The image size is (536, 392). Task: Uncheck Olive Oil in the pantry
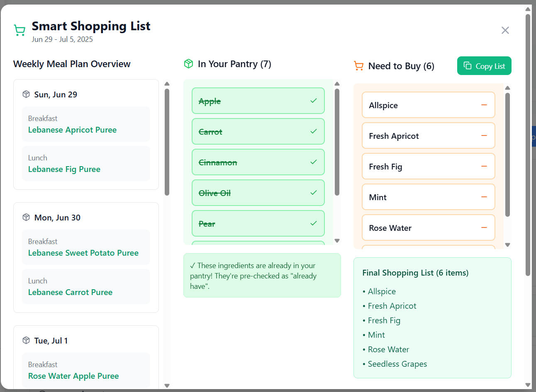314,193
